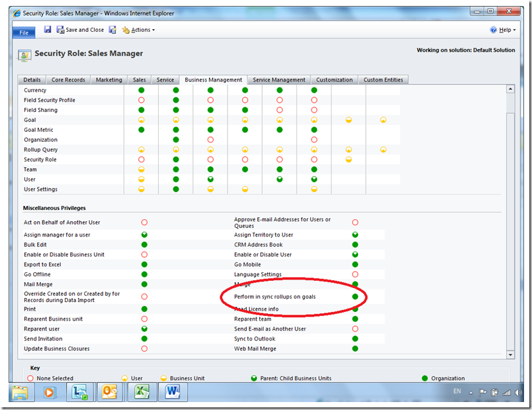
Task: Click the Save disk icon in toolbar
Action: coord(48,30)
